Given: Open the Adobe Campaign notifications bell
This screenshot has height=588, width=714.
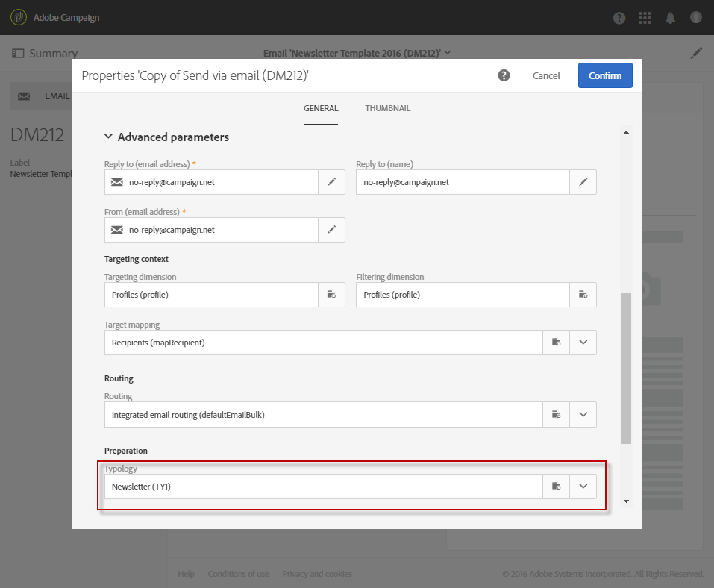Looking at the screenshot, I should [x=671, y=17].
